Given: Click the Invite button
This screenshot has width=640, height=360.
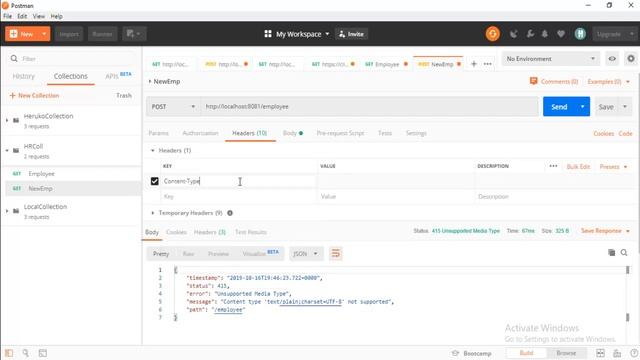Looking at the screenshot, I should 351,34.
